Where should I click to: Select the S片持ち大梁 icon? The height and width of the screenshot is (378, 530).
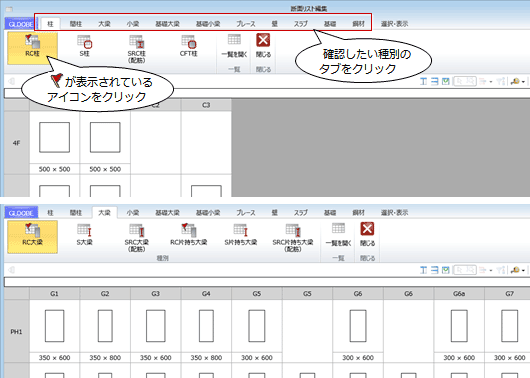click(241, 235)
